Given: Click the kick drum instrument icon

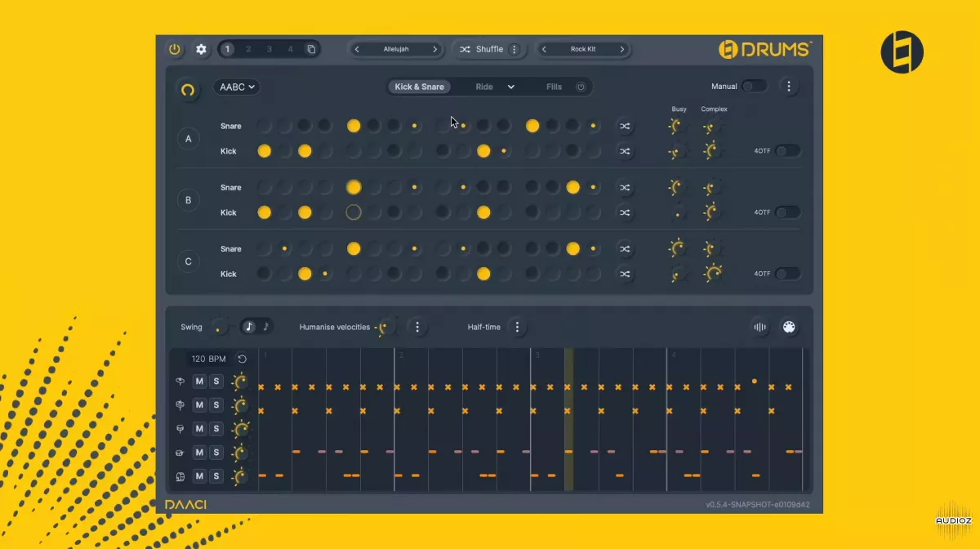Looking at the screenshot, I should (180, 476).
